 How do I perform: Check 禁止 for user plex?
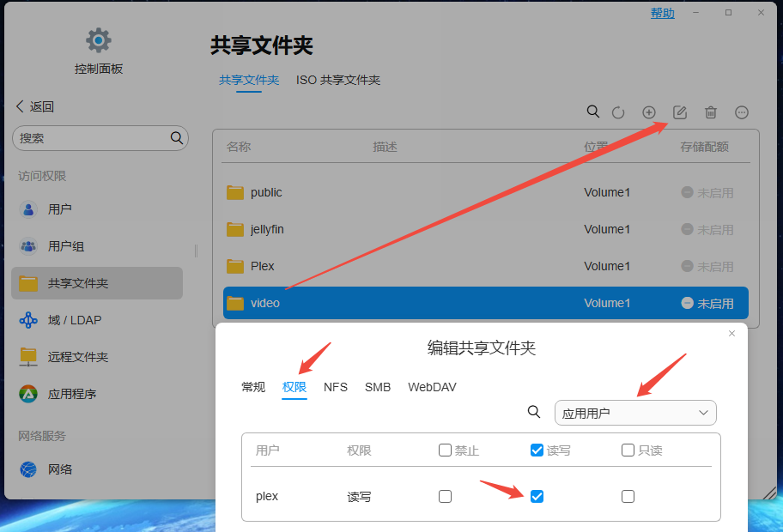(x=445, y=496)
